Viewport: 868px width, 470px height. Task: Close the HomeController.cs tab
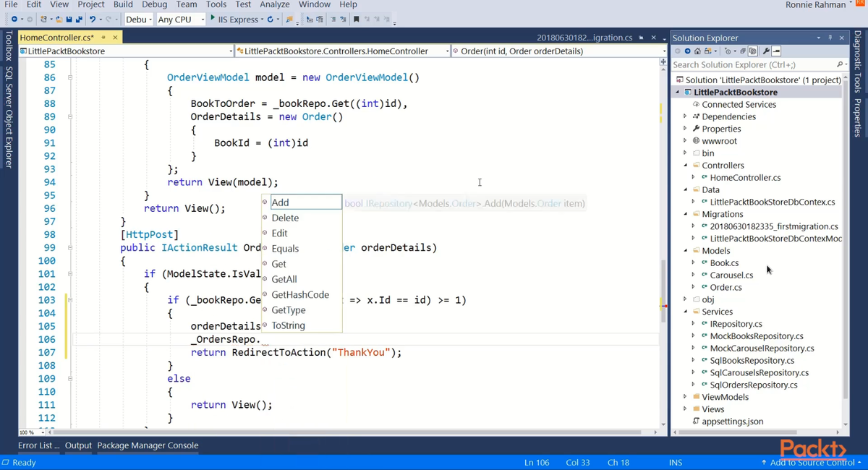pyautogui.click(x=115, y=38)
